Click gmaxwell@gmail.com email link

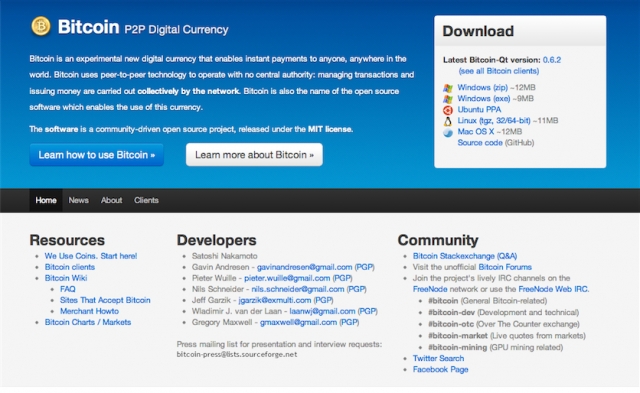pos(298,322)
